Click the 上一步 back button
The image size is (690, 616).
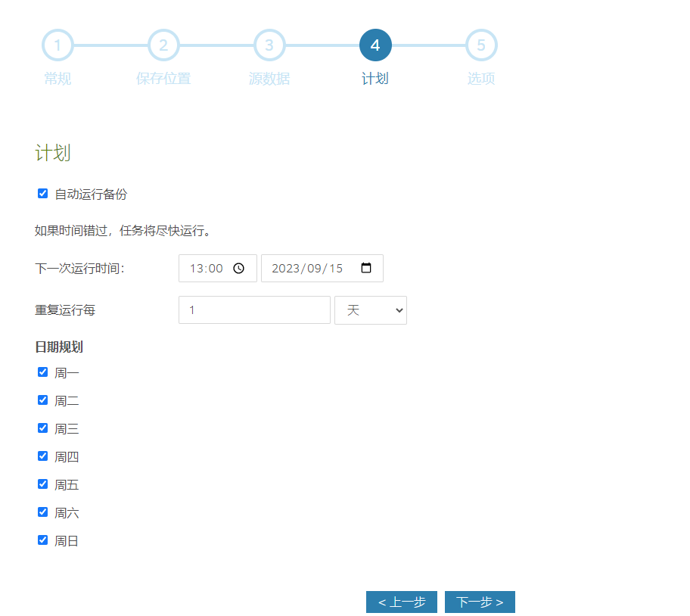pos(402,602)
